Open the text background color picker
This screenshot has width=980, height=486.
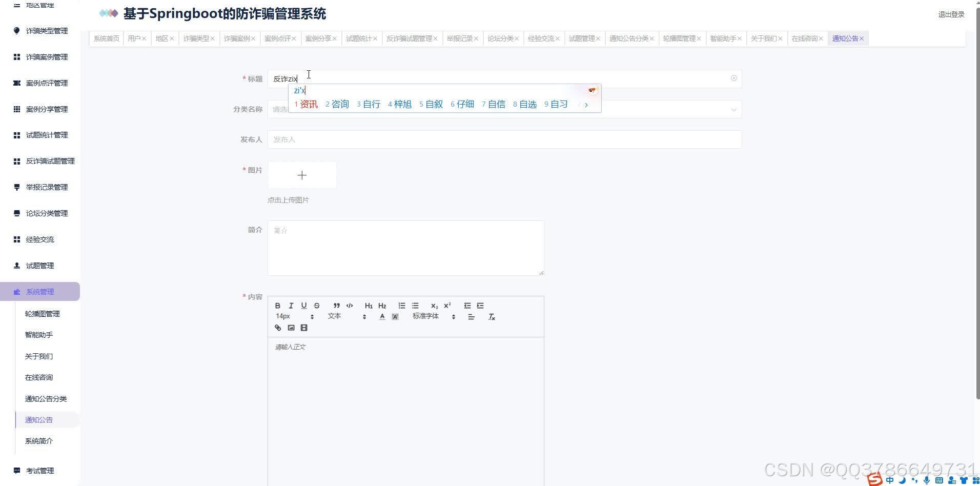(x=395, y=317)
